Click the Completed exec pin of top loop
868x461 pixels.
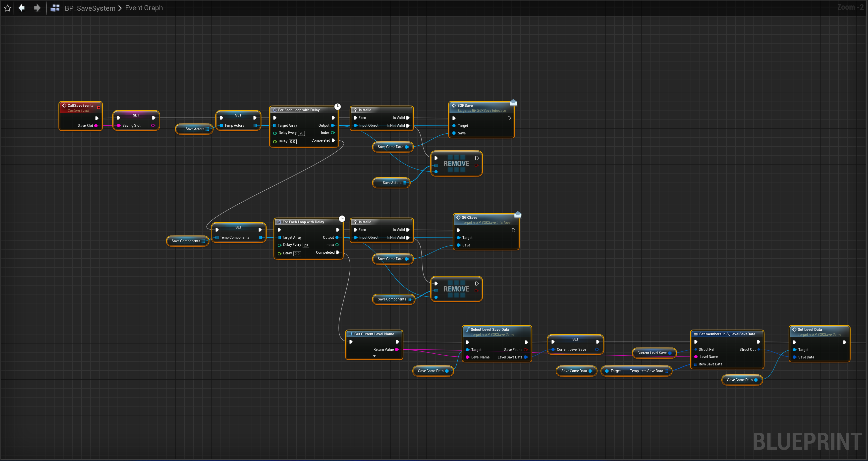coord(333,141)
